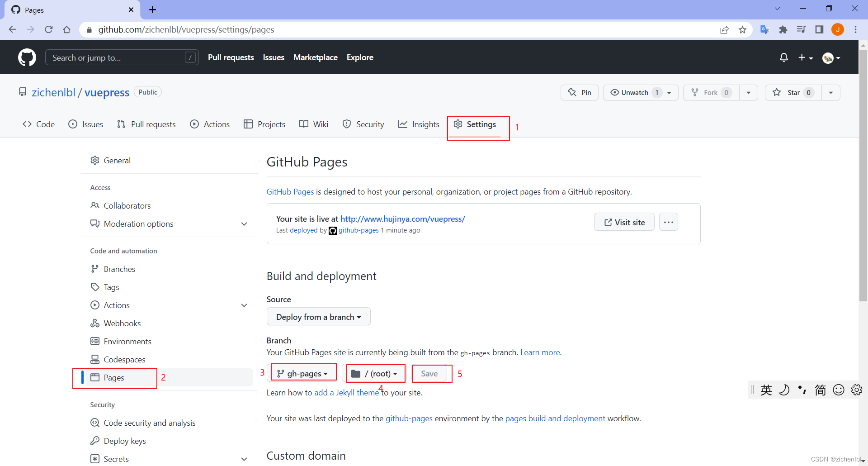868x466 pixels.
Task: Open Collaborators in sidebar
Action: pos(167,205)
